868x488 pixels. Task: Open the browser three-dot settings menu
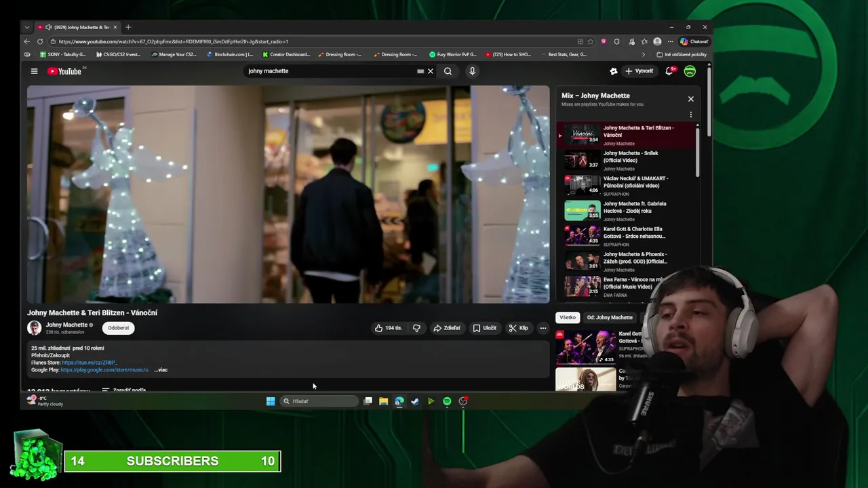670,41
